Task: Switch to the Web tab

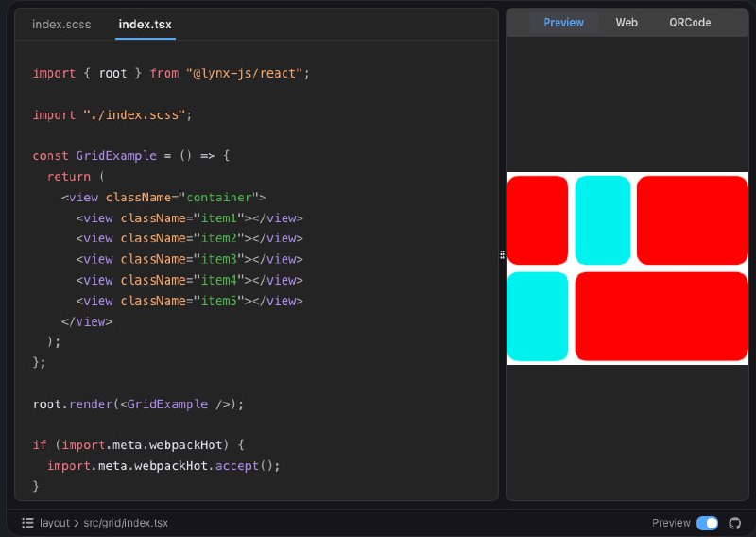Action: tap(627, 22)
